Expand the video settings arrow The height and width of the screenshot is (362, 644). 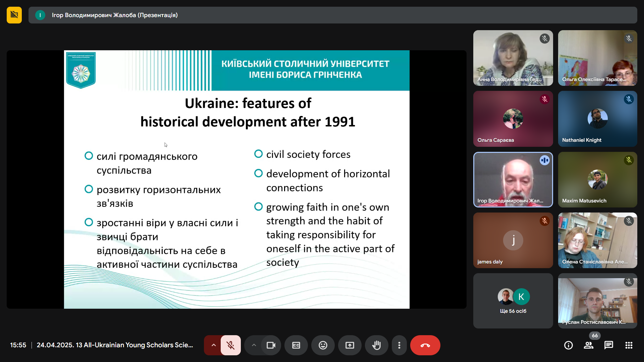pos(254,345)
